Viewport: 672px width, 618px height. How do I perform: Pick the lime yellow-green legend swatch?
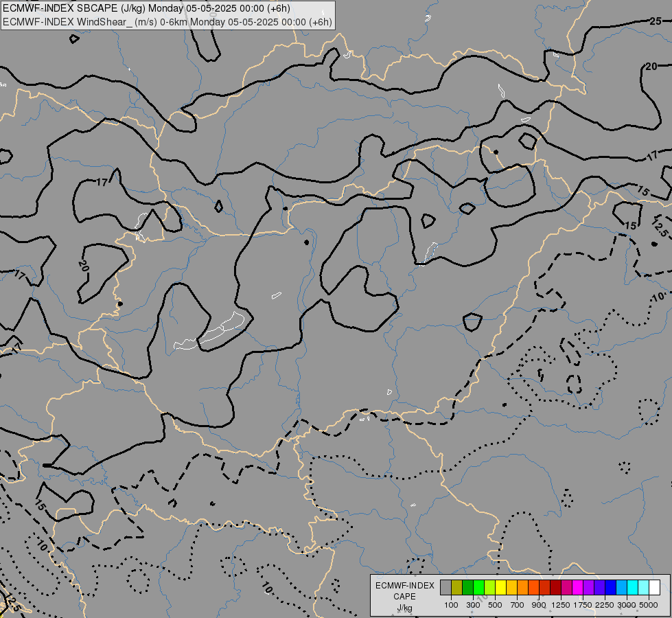pyautogui.click(x=490, y=587)
